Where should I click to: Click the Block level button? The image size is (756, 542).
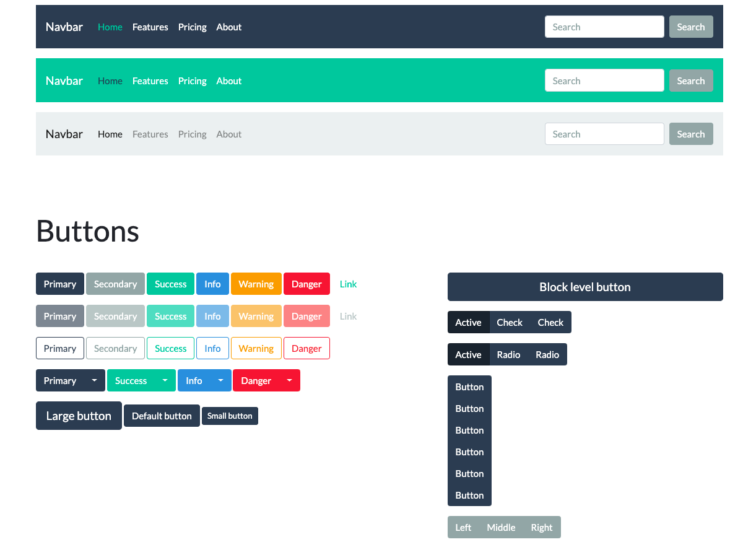point(585,287)
